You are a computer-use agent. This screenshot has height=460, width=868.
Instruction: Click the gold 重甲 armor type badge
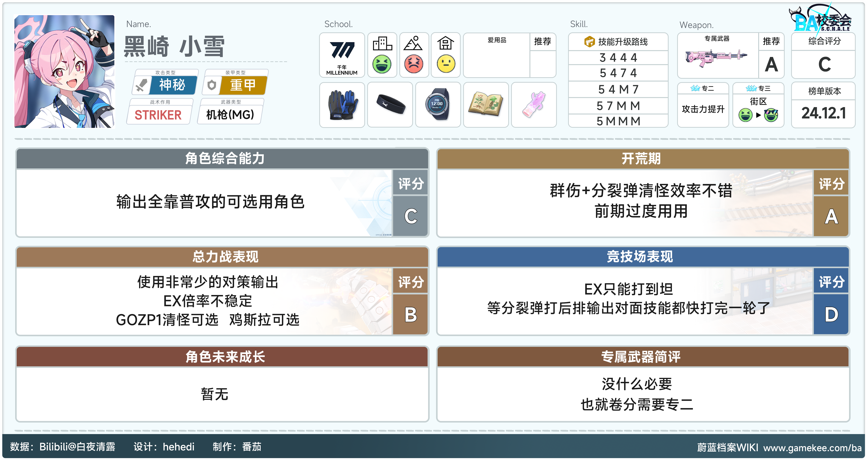click(242, 85)
